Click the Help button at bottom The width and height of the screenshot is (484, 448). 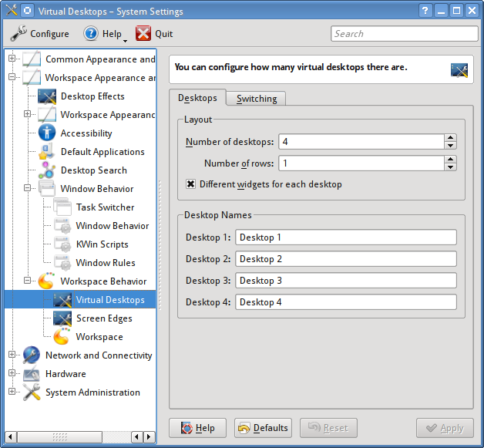197,428
